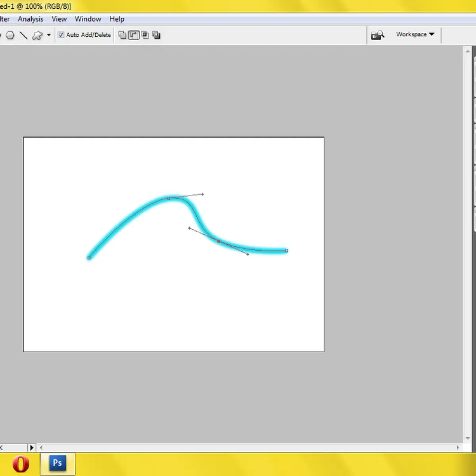Open the Analysis menu

[x=31, y=19]
